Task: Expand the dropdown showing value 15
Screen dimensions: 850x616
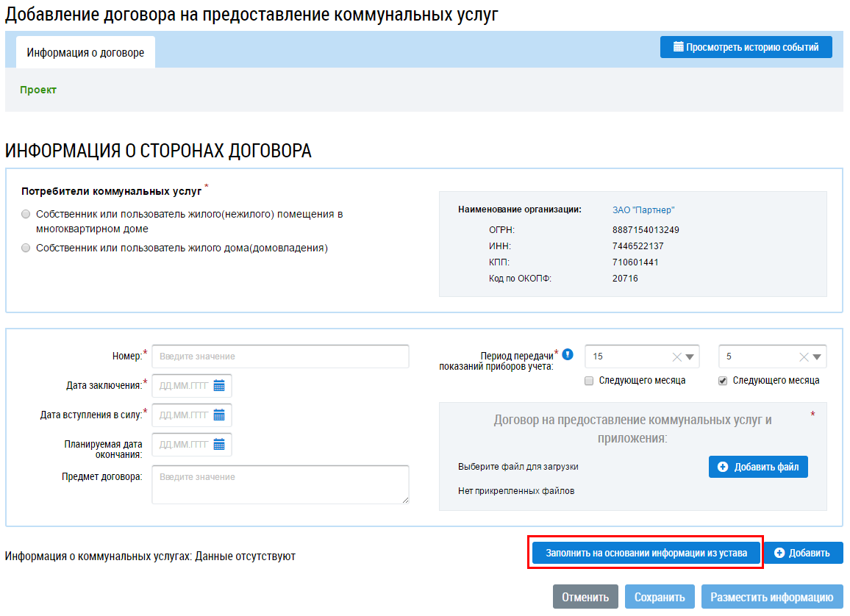Action: point(690,357)
